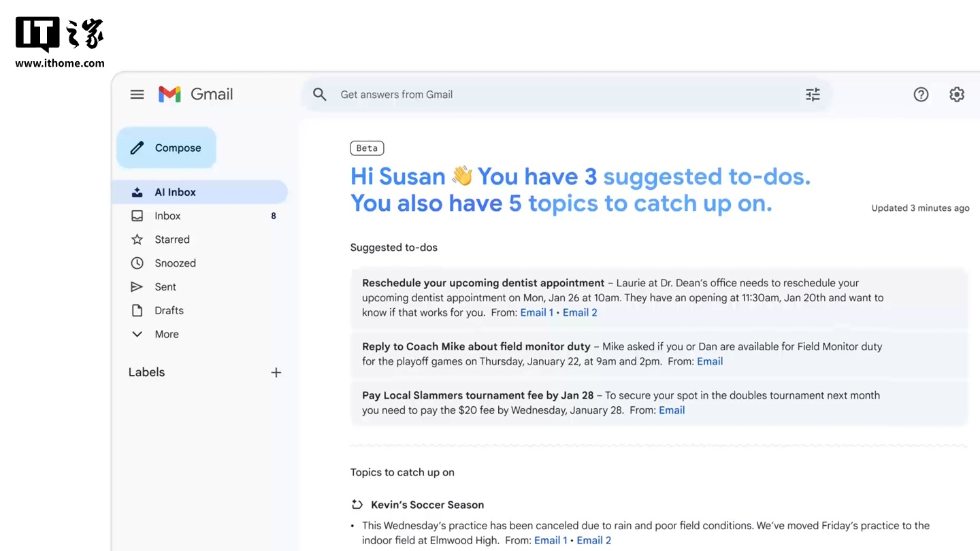Select the Starred folder star icon
The width and height of the screenshot is (980, 551).
point(137,239)
